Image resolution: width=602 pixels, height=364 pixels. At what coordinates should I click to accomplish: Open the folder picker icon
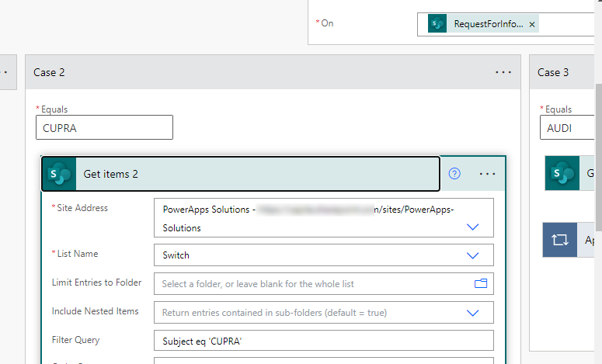point(481,284)
